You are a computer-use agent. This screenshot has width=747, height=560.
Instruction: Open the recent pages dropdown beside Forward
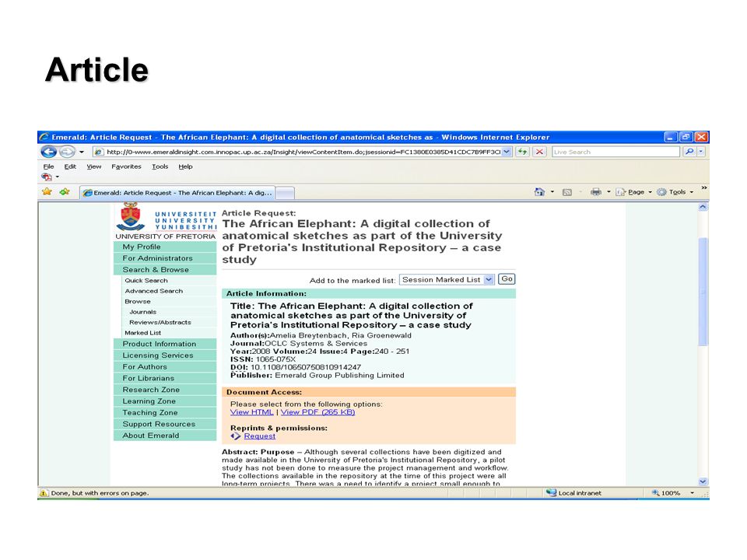coord(82,152)
